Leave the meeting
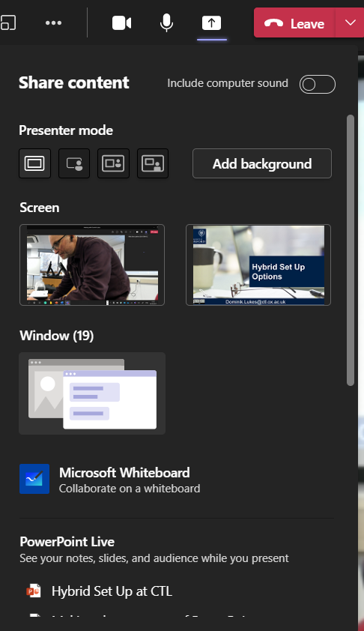The width and height of the screenshot is (364, 631). click(294, 23)
